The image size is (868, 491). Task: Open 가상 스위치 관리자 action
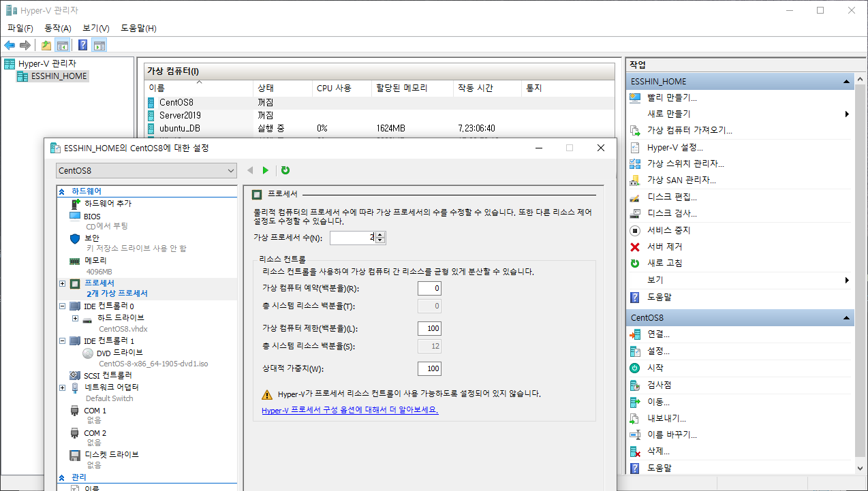click(x=685, y=163)
